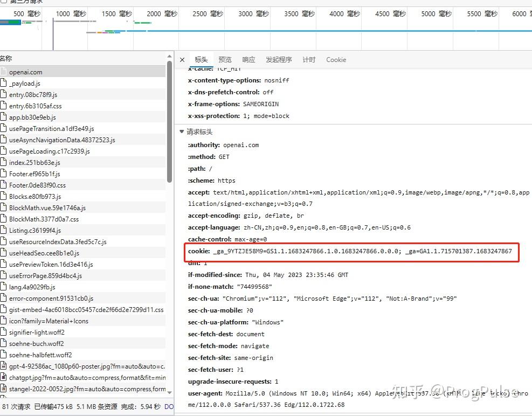This screenshot has width=532, height=416.
Task: Switch to the 预览 tab
Action: (x=225, y=59)
